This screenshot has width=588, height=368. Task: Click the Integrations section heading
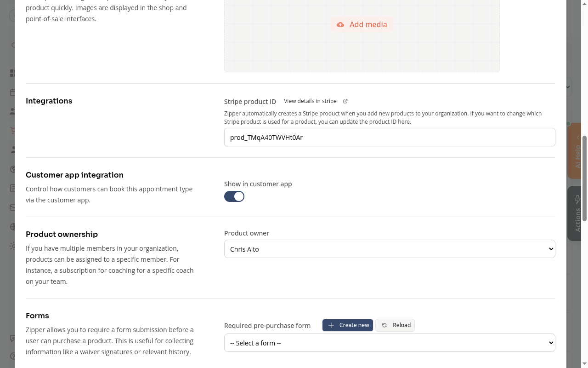coord(49,101)
